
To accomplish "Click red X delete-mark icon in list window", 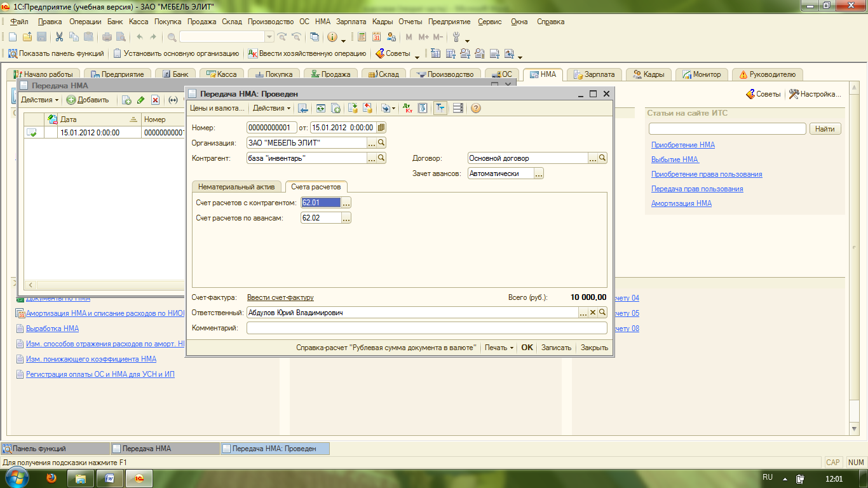I will (x=155, y=100).
